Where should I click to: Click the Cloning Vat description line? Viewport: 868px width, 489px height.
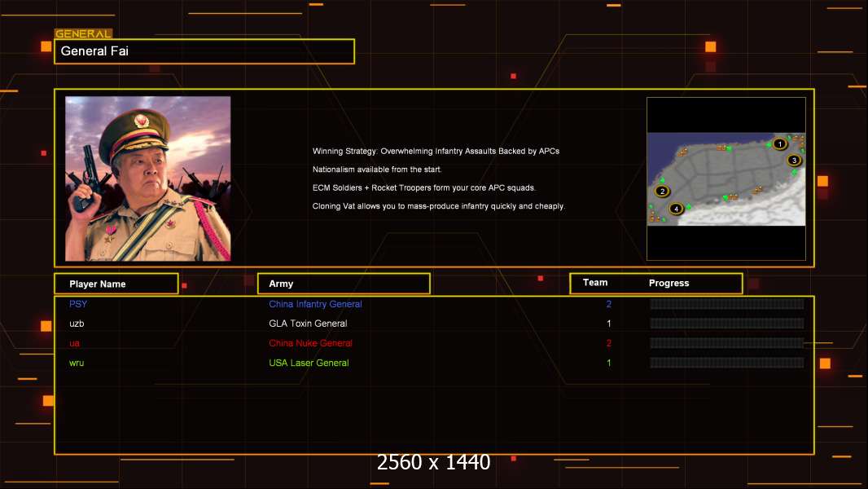point(438,206)
